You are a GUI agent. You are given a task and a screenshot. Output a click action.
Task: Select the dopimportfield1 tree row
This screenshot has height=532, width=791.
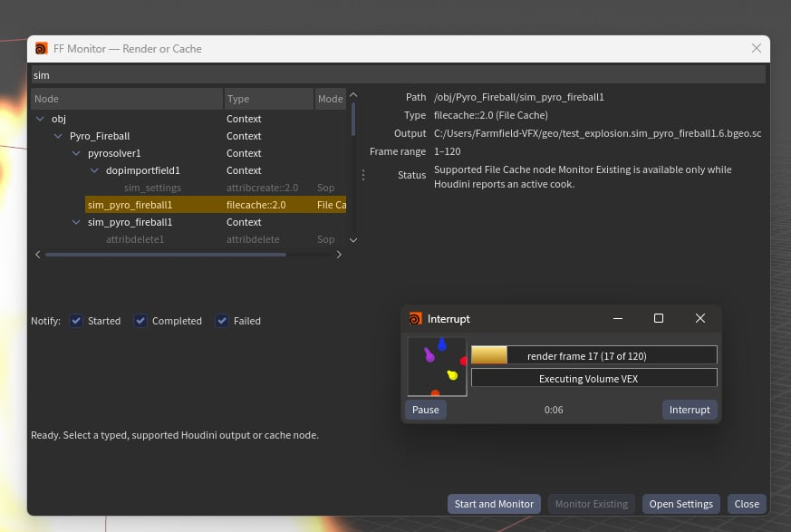(188, 170)
